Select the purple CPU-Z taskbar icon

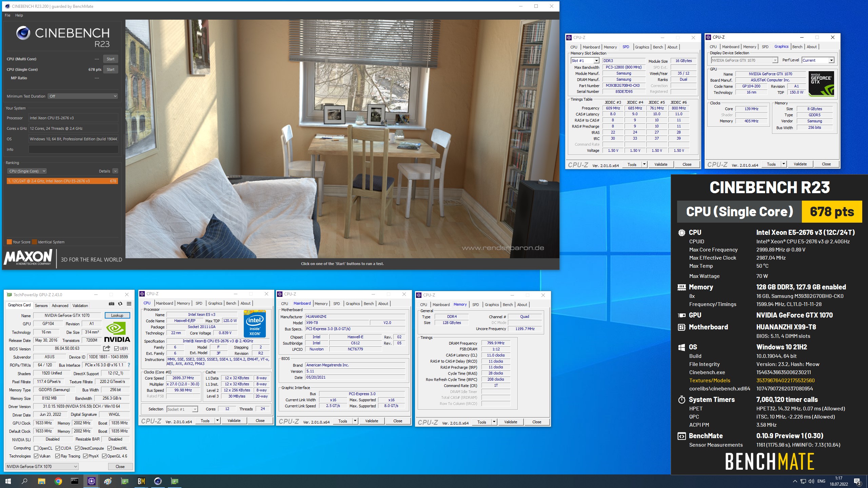[x=91, y=481]
